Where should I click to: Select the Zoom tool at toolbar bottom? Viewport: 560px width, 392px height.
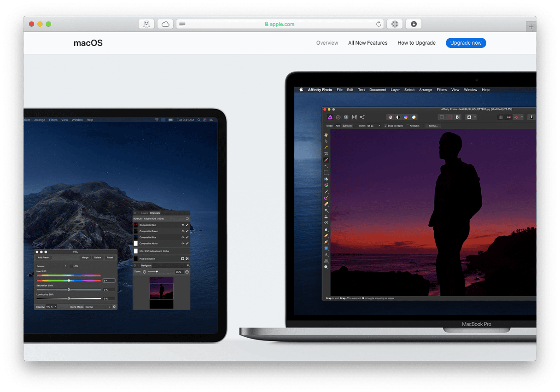click(x=326, y=267)
